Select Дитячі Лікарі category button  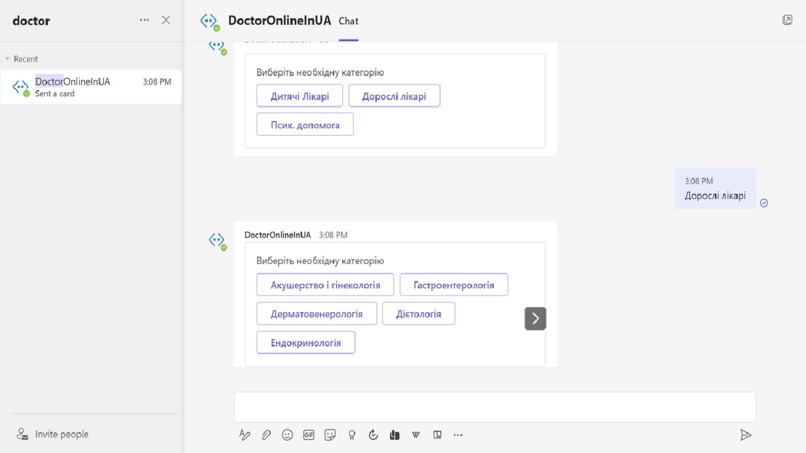click(300, 96)
